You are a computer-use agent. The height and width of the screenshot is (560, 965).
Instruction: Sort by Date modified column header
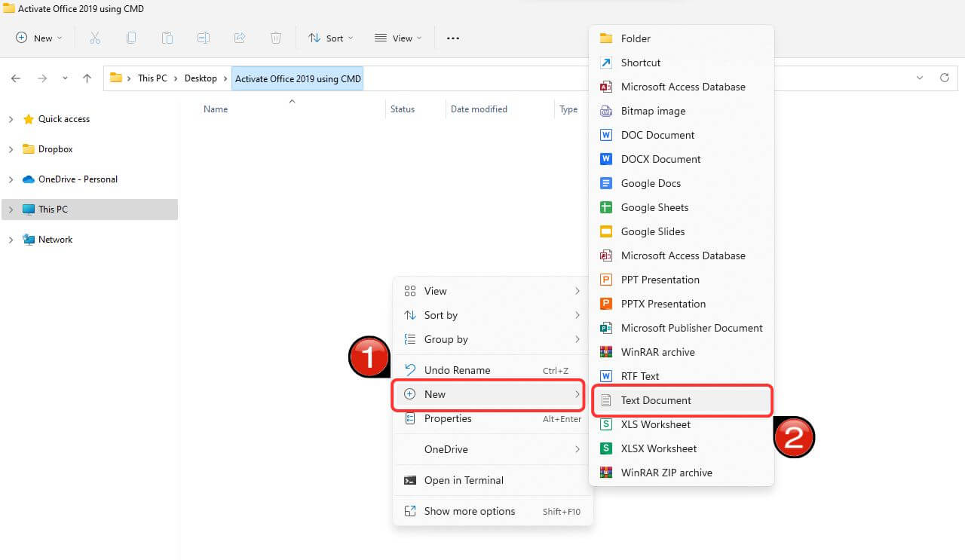[479, 109]
